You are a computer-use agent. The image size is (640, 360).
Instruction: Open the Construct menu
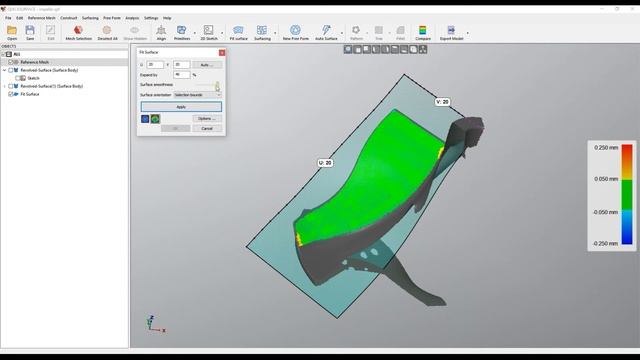point(69,18)
